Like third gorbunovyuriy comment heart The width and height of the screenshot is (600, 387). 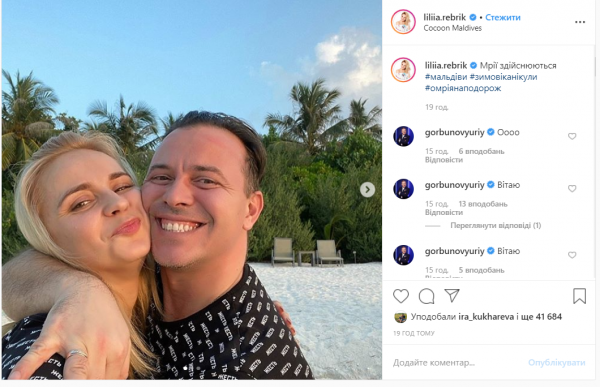point(572,255)
